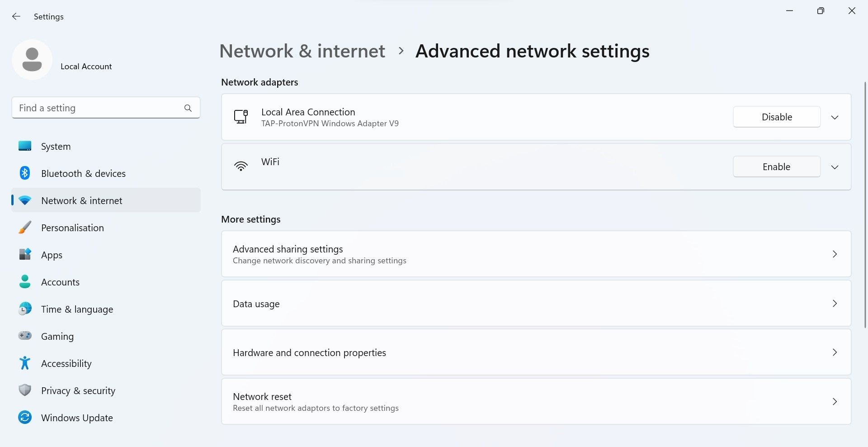868x447 pixels.
Task: Expand the WiFi adapter details chevron
Action: pos(835,167)
